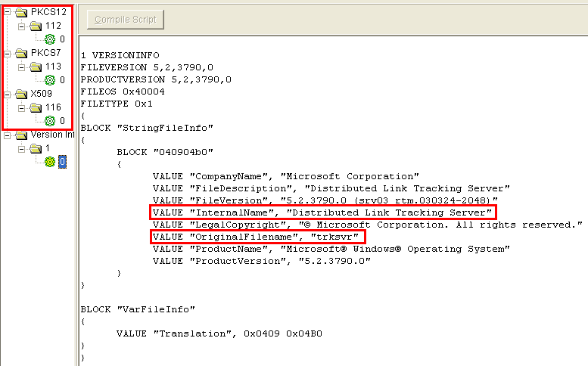Collapse the Version Info tree node
This screenshot has width=588, height=366.
pyautogui.click(x=8, y=135)
